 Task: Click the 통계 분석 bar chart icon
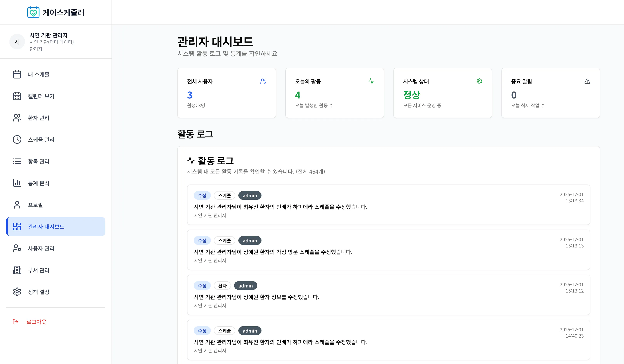(17, 183)
